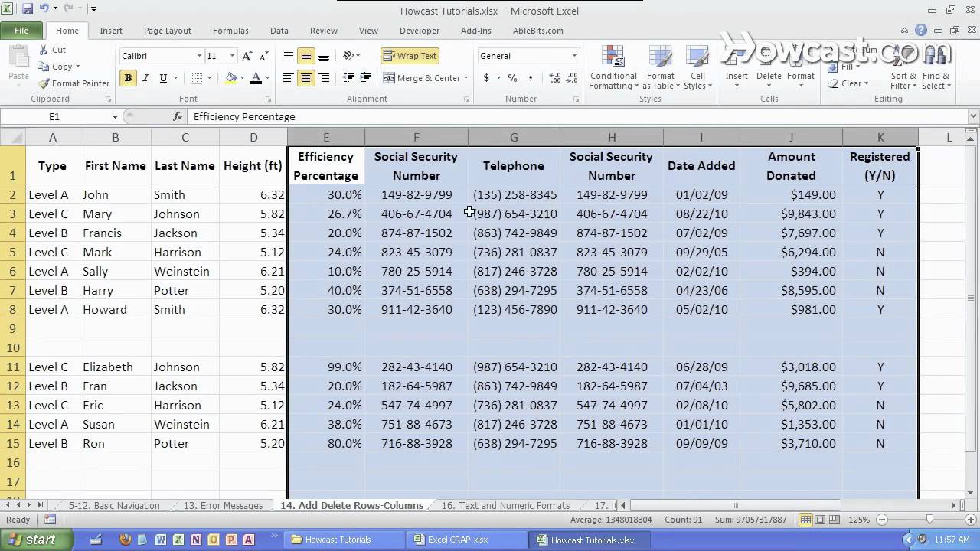Click the horizontal scrollbar thumb
Viewport: 980px width, 551px height.
(x=735, y=505)
